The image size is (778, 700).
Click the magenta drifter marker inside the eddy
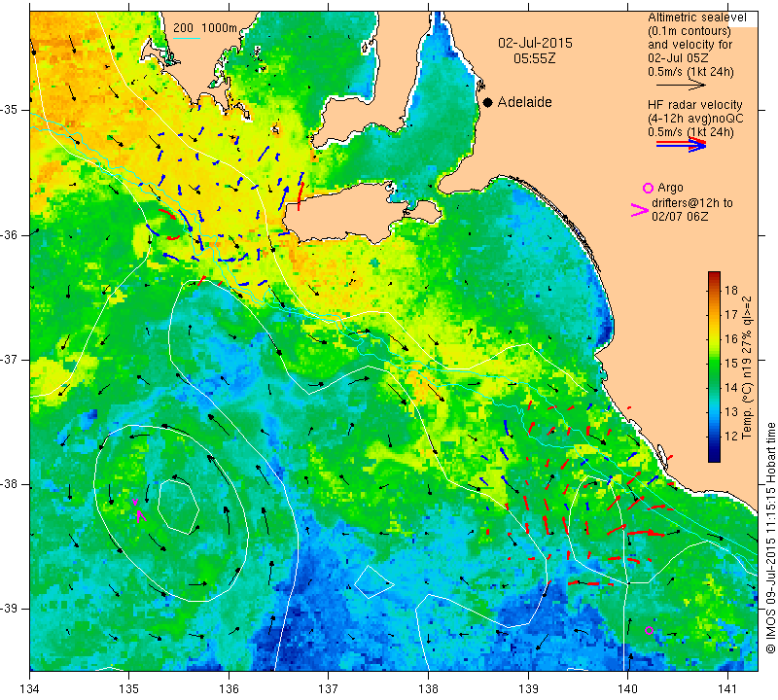[x=140, y=512]
